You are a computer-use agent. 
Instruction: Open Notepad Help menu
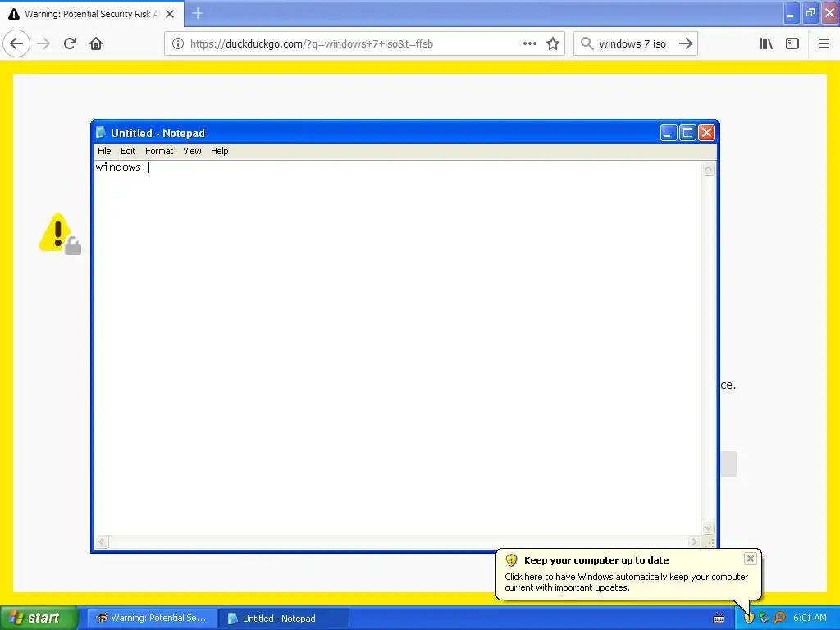[220, 151]
